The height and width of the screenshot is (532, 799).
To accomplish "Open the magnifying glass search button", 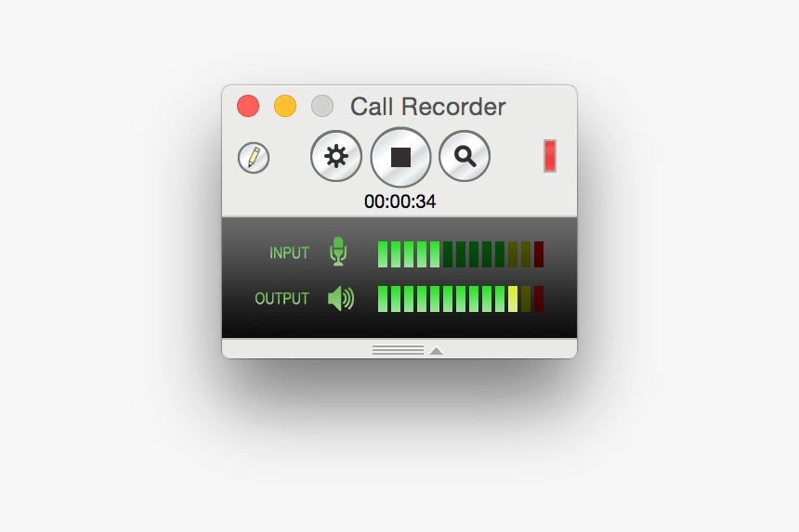I will (x=465, y=156).
